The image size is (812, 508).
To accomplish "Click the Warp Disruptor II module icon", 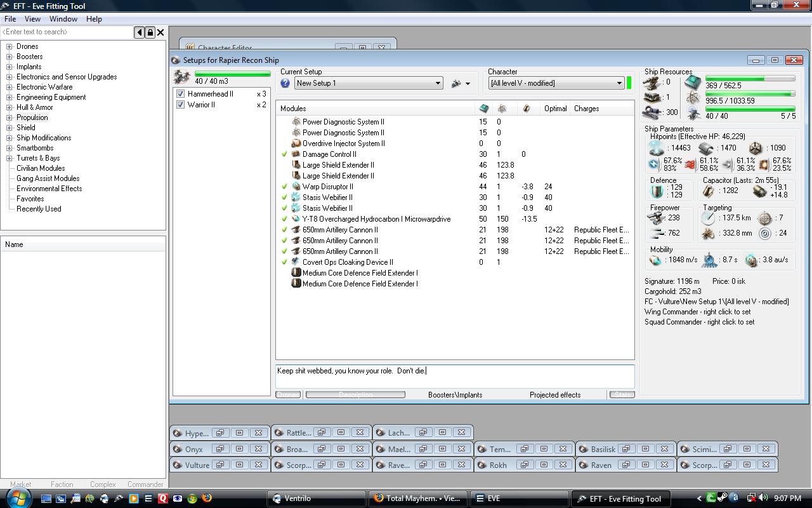I will (x=296, y=187).
